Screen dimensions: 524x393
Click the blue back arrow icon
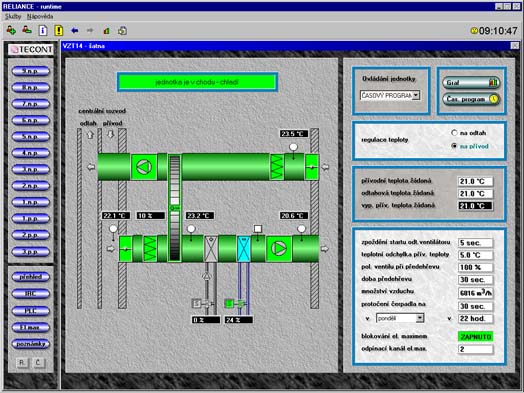[75, 31]
